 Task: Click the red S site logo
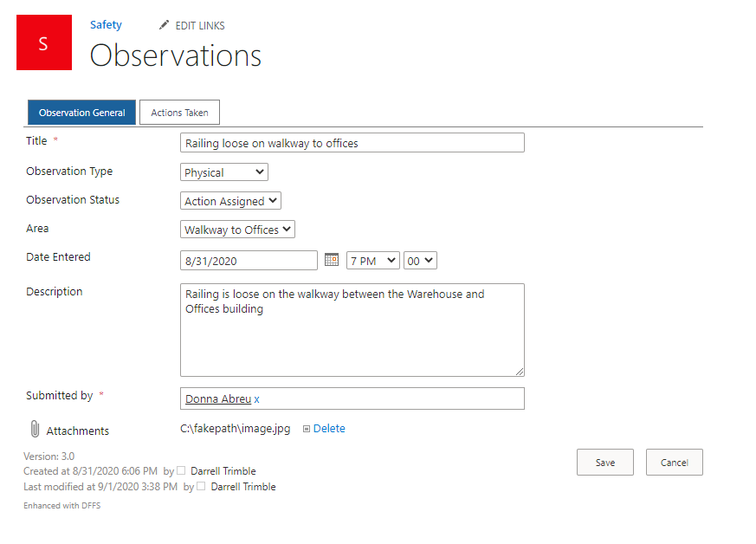point(43,42)
